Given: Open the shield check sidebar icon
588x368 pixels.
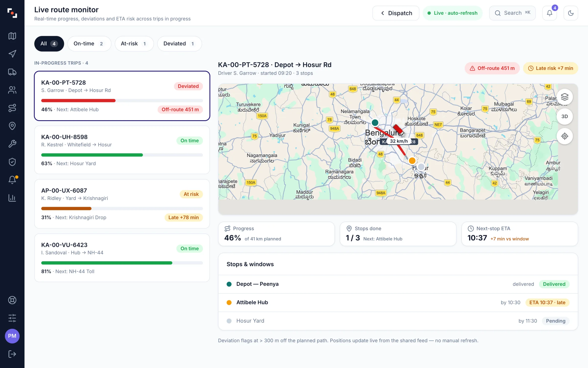Looking at the screenshot, I should click(x=12, y=162).
